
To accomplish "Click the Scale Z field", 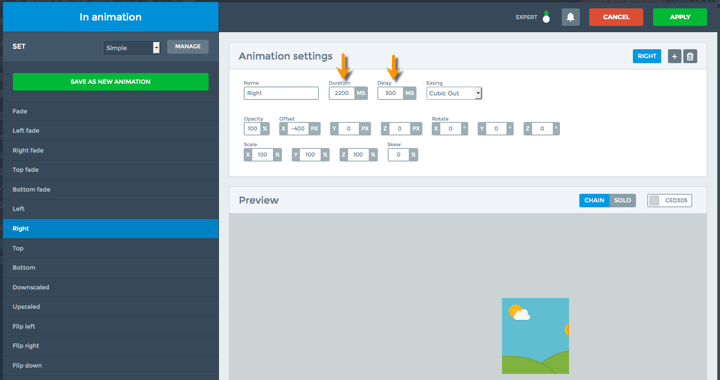I will pos(358,155).
